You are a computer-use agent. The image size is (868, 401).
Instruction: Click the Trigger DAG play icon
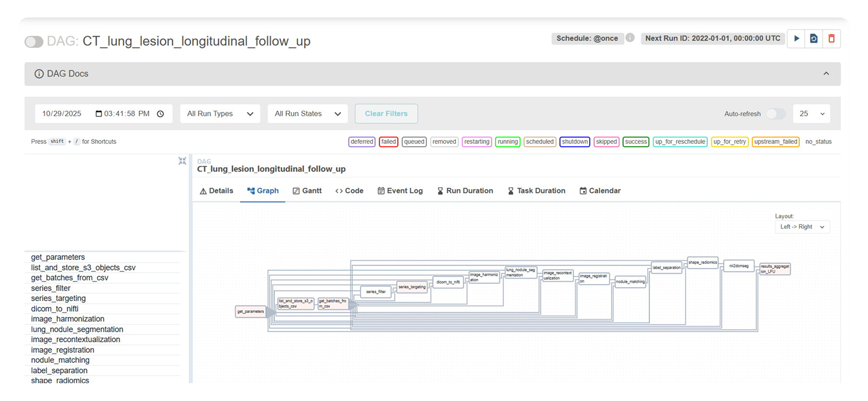click(797, 39)
